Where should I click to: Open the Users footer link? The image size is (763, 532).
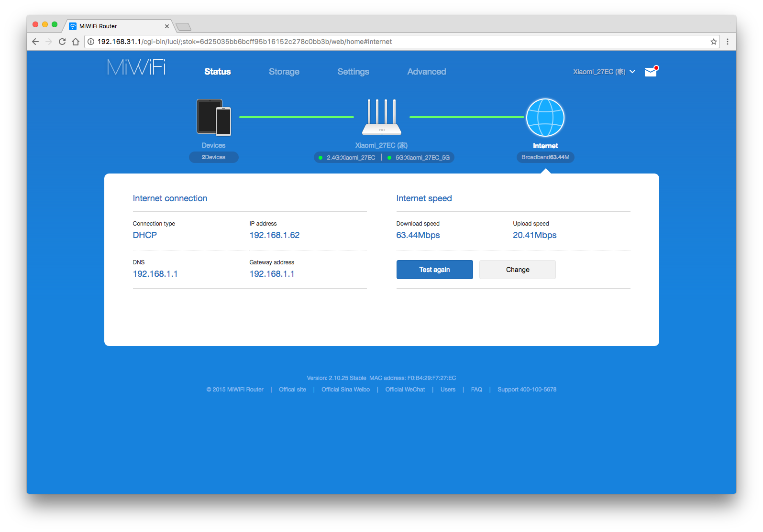448,390
